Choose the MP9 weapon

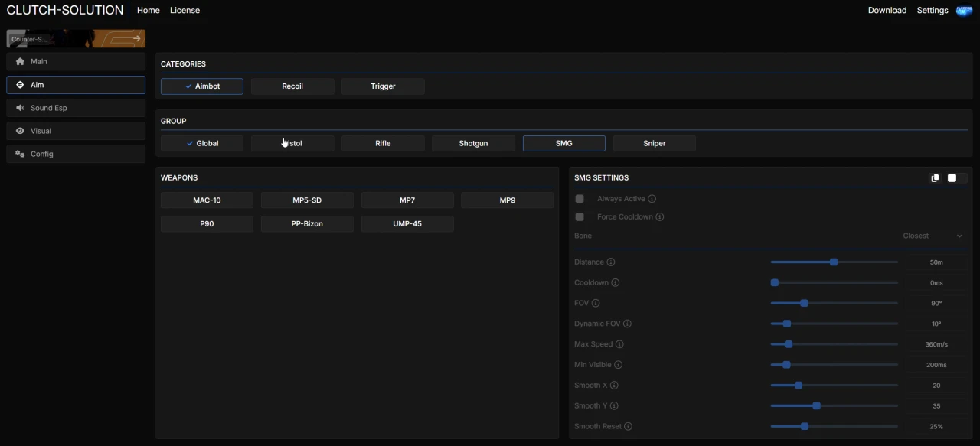tap(508, 200)
